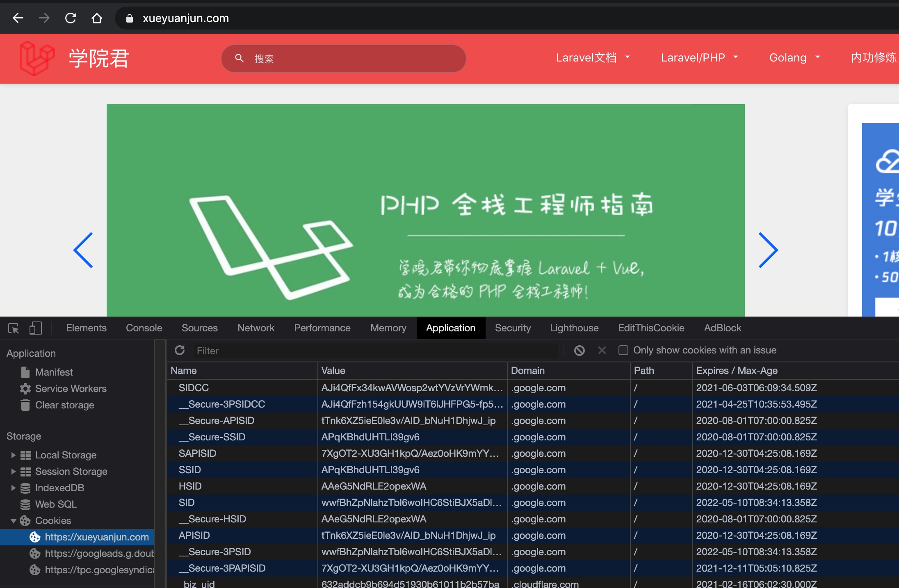Viewport: 899px width, 588px height.
Task: Select the HSID cookie row
Action: tap(533, 486)
